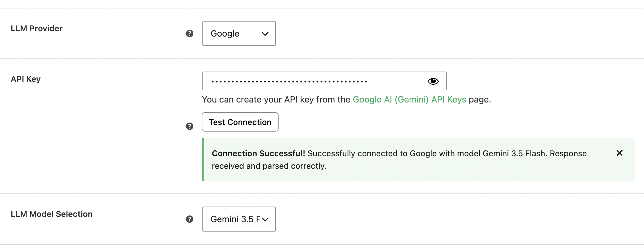The image size is (644, 250).
Task: Click the help icon beside LLM Provider
Action: pos(190,33)
